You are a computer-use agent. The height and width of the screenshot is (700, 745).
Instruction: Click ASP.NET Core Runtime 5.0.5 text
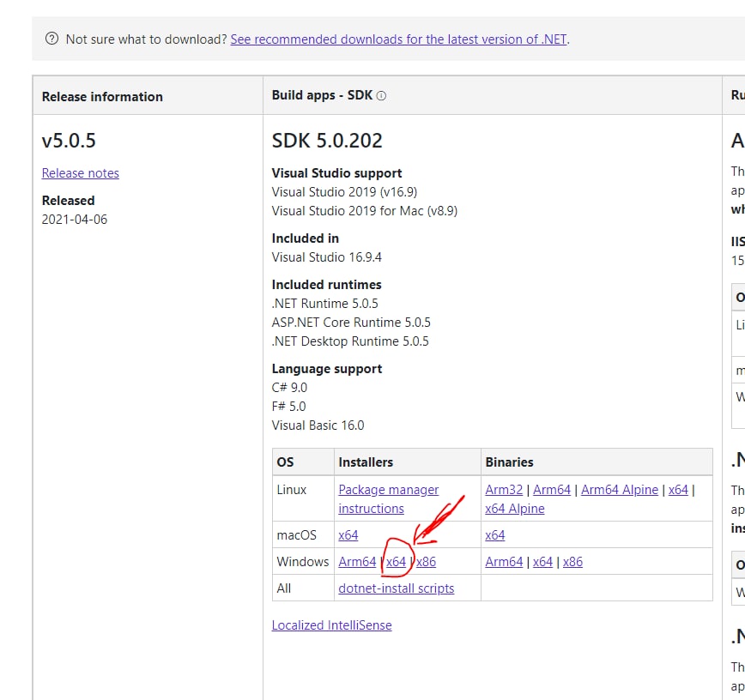(351, 323)
